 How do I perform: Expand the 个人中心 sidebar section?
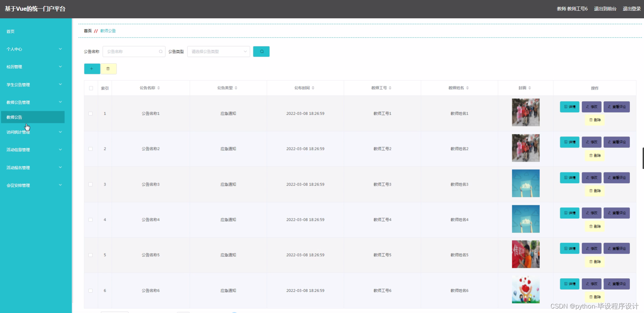pos(33,49)
